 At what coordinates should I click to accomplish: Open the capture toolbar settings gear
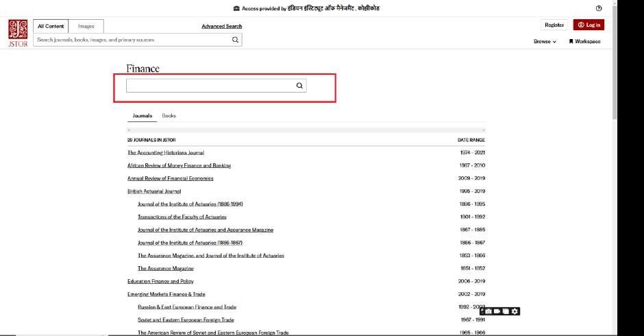pos(515,311)
